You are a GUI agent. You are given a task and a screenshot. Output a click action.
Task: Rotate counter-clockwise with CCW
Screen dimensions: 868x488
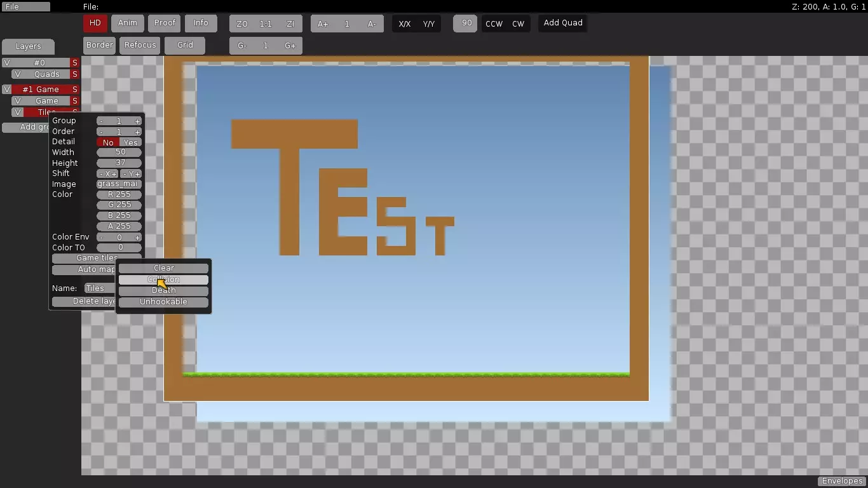click(x=494, y=24)
